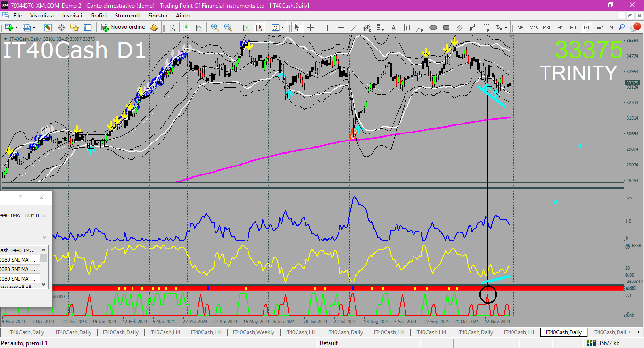Switch chart to candlesticks icon
This screenshot has height=348, width=644.
point(185,27)
